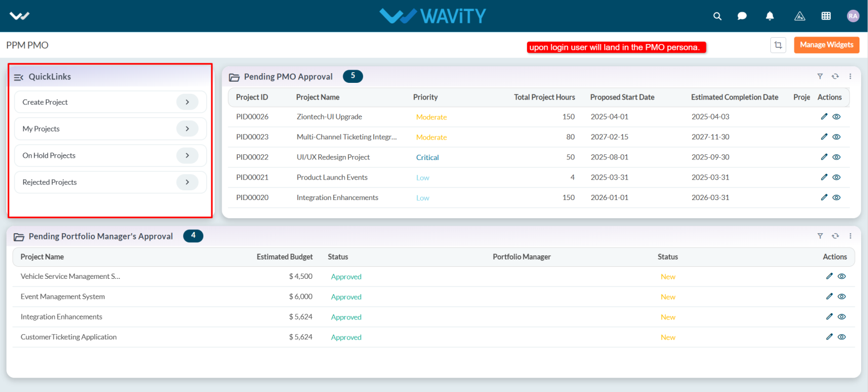This screenshot has height=392, width=868.
Task: Select UI/UX Redesign Project name
Action: 333,157
